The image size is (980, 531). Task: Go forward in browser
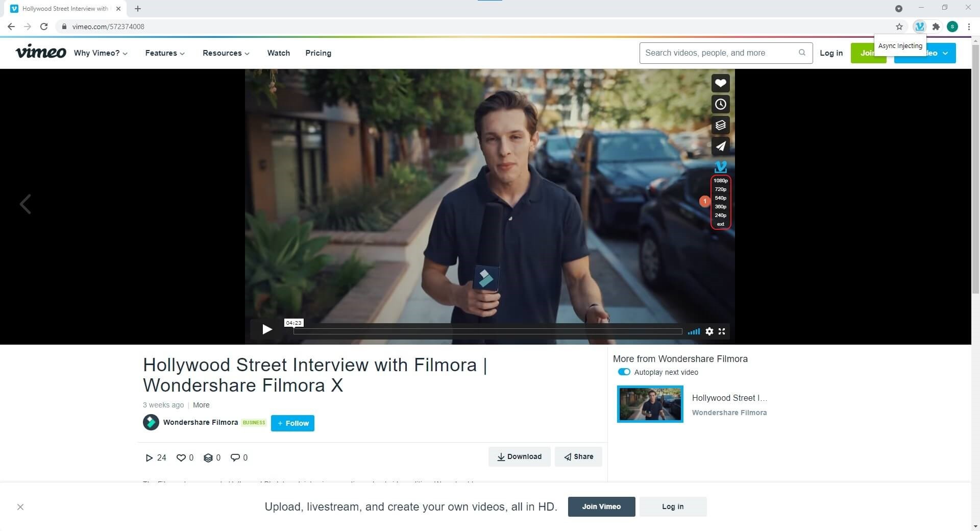28,27
